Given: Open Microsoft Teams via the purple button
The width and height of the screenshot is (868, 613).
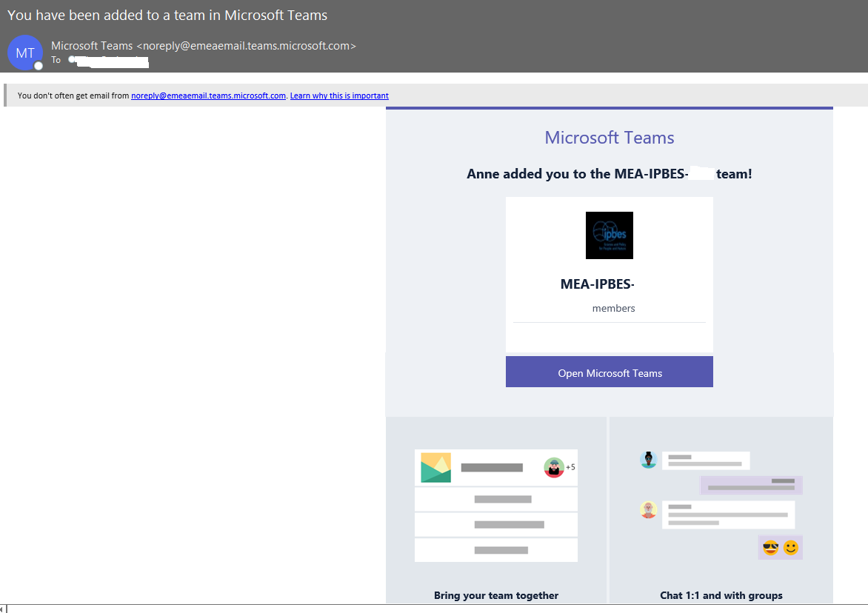Looking at the screenshot, I should pos(609,372).
